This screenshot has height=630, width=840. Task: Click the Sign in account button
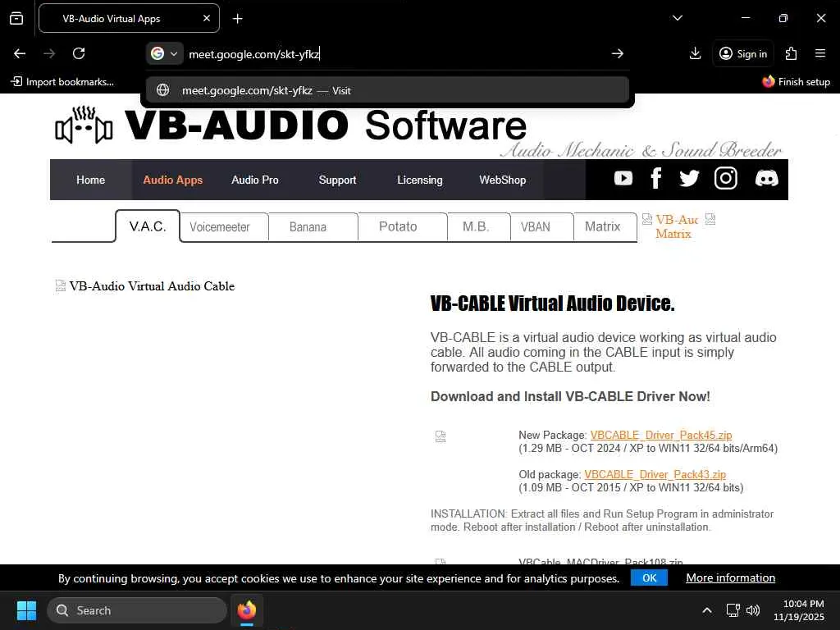[743, 53]
